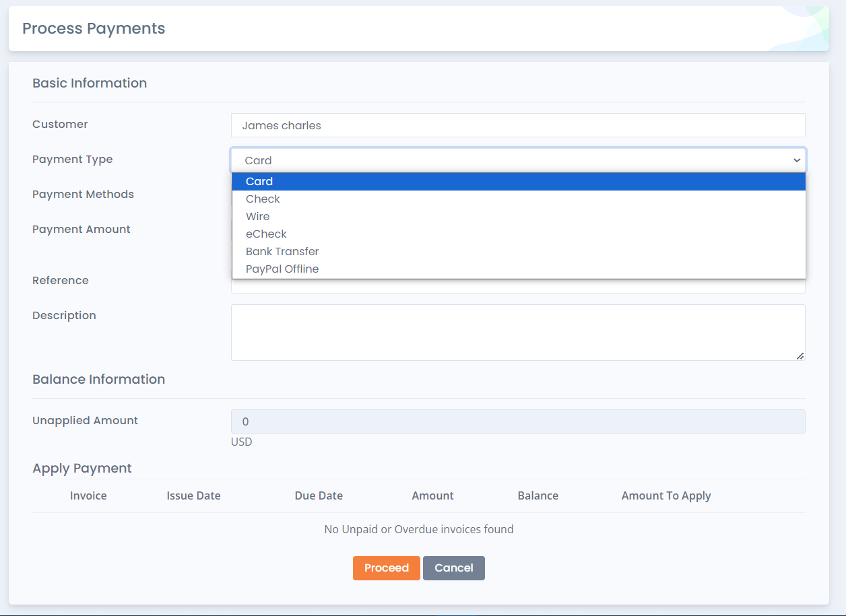Collapse the Payment Type dropdown chevron
This screenshot has width=846, height=616.
[x=797, y=160]
